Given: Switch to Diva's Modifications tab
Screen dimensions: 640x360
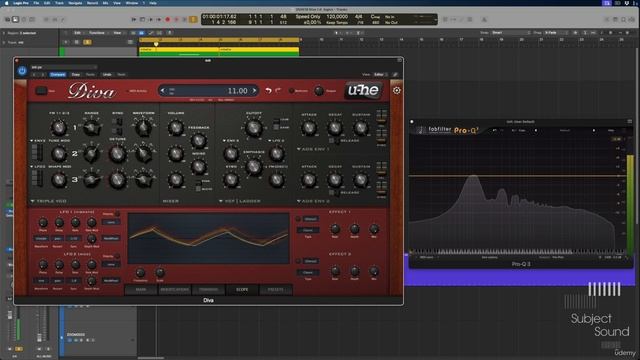Looking at the screenshot, I should click(174, 290).
